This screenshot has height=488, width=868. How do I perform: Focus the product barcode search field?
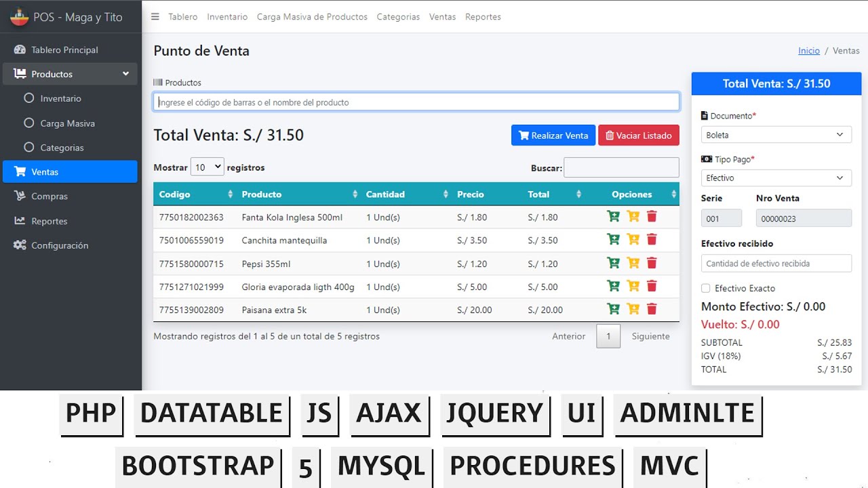[x=416, y=102]
